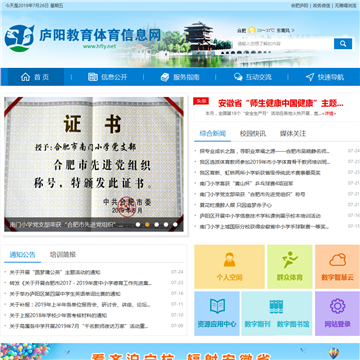Click the 合肥庐阳 top link

[299, 5]
